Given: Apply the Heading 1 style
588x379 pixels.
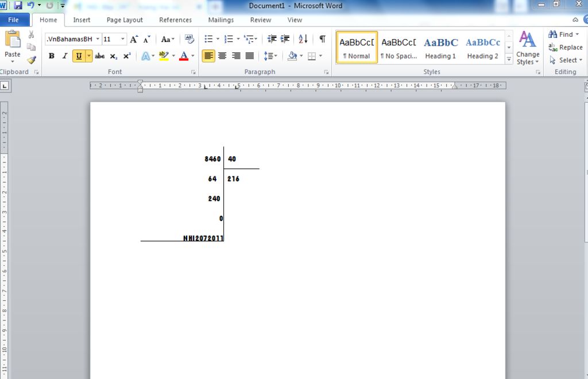Looking at the screenshot, I should coord(440,48).
